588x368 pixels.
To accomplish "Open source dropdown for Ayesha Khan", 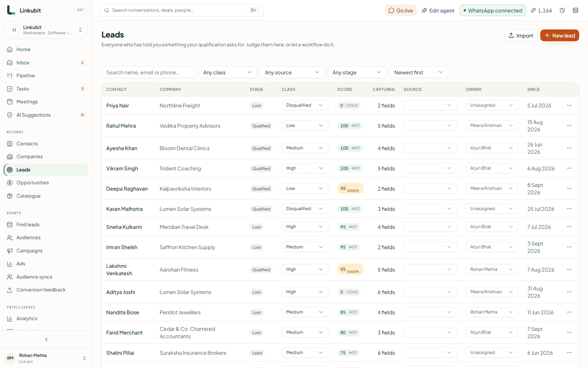I will (x=430, y=148).
